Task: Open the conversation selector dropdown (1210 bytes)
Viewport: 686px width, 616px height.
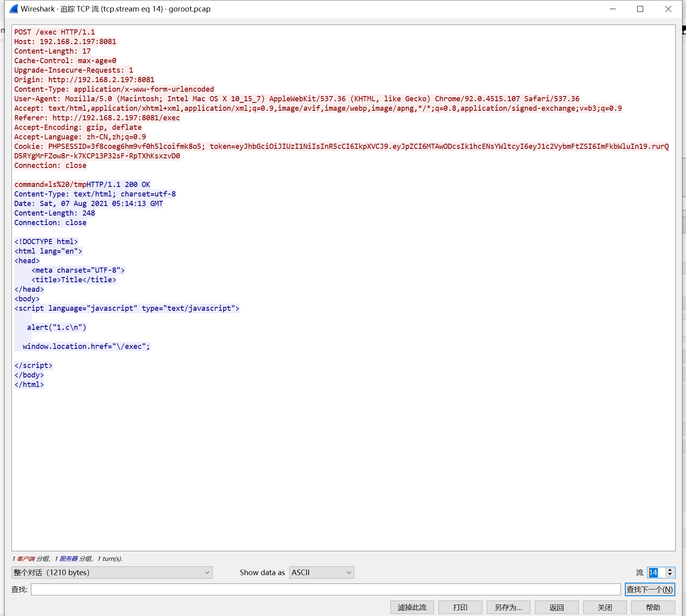Action: pyautogui.click(x=112, y=572)
